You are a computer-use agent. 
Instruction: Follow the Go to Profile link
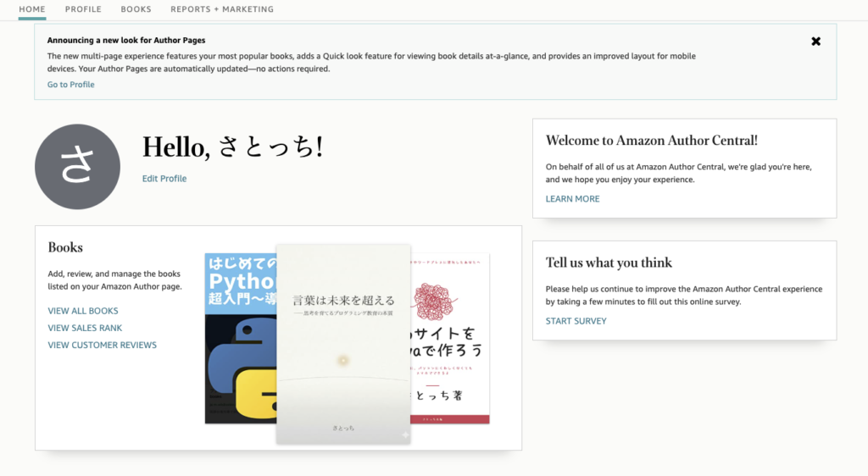point(71,85)
